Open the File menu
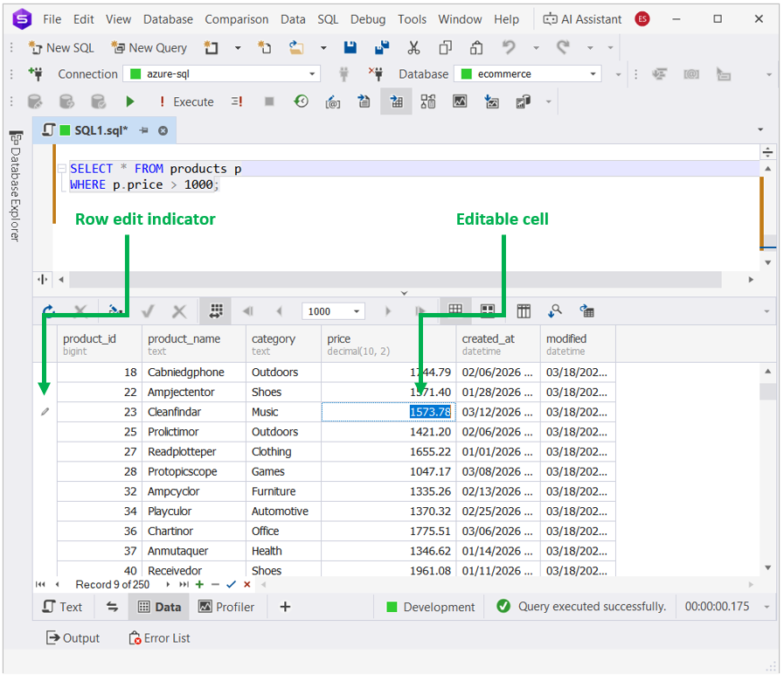This screenshot has width=784, height=675. point(52,19)
